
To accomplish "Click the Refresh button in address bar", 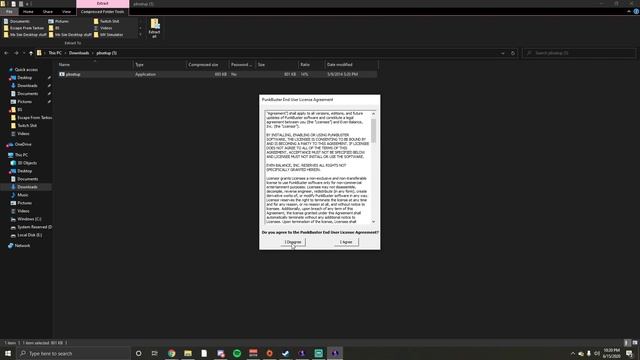I will [x=513, y=53].
